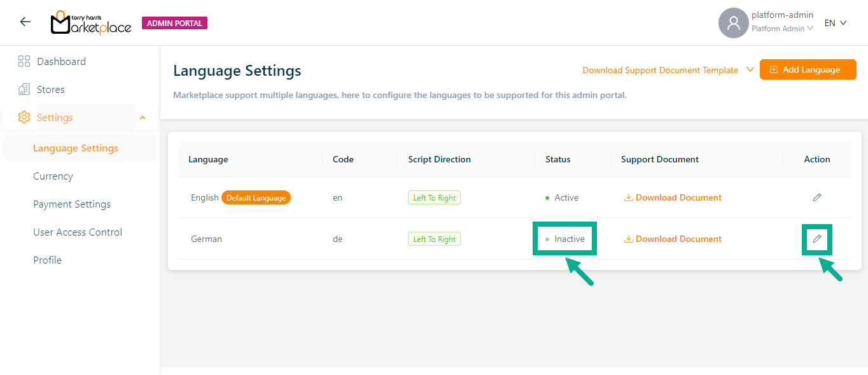This screenshot has width=868, height=375.
Task: Click the user avatar icon
Action: tap(733, 23)
